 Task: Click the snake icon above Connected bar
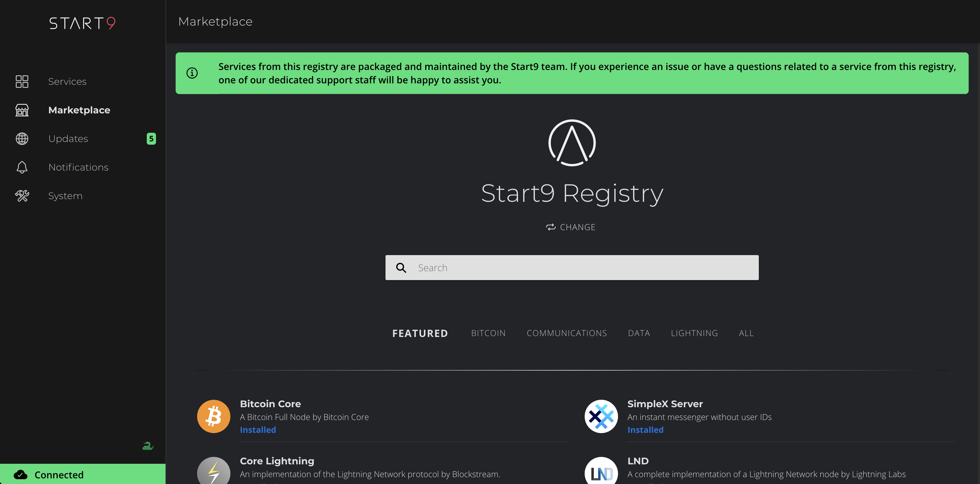pos(148,446)
